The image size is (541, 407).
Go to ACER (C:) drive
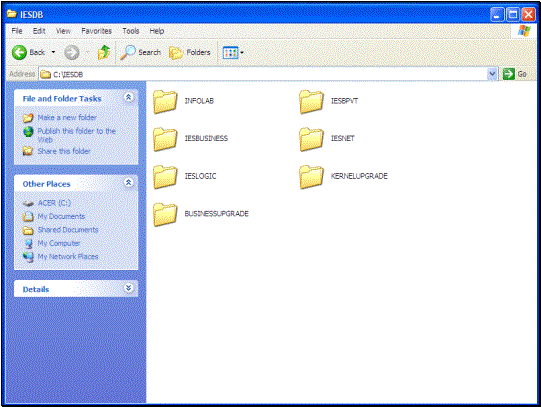coord(54,203)
